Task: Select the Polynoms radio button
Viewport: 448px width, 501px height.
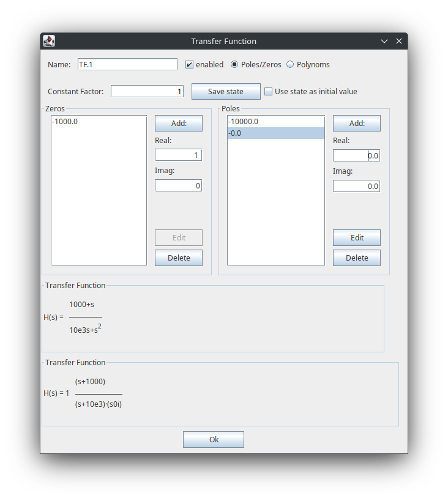Action: click(x=290, y=65)
